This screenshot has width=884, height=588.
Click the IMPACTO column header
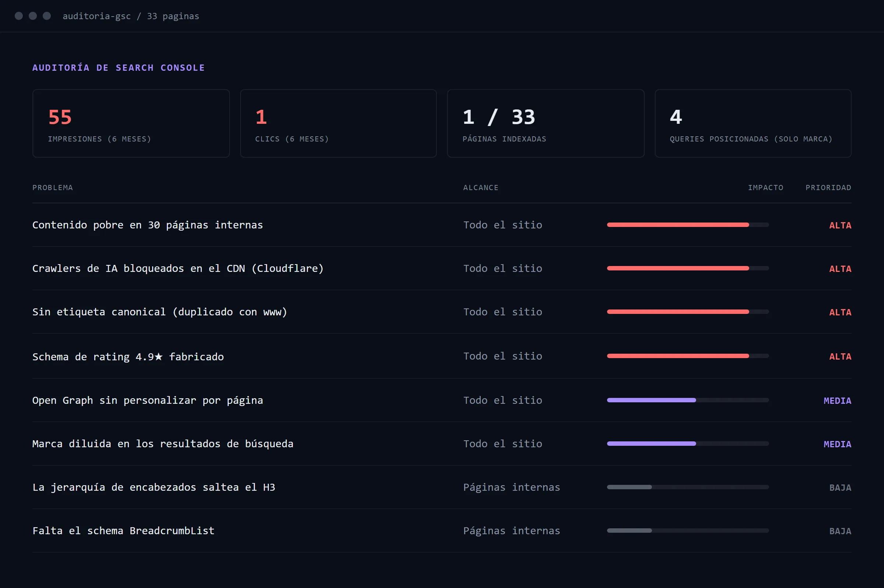click(765, 188)
